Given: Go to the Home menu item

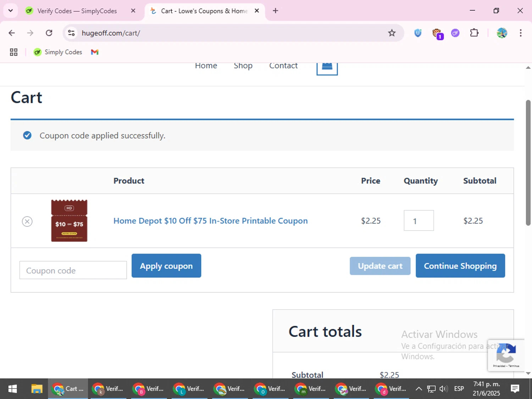Looking at the screenshot, I should 206,66.
